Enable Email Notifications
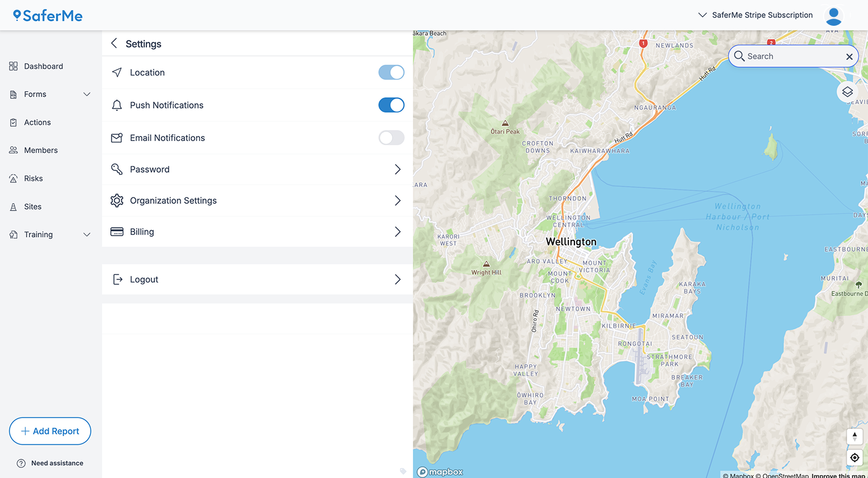Screen dimensions: 868x478 [x=391, y=137]
